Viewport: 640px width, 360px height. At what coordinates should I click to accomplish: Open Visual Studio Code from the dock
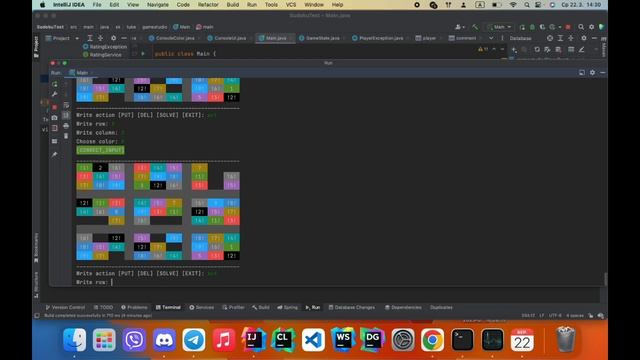[x=313, y=340]
